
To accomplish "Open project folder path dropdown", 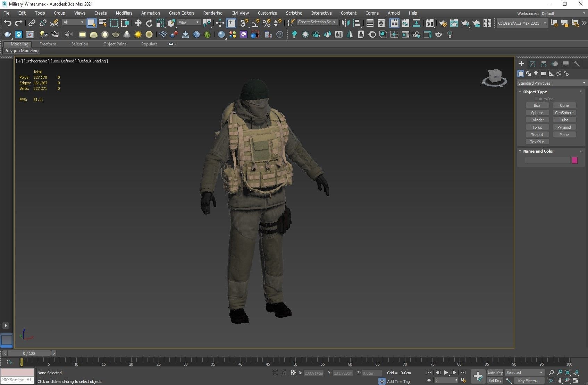I will coord(522,23).
